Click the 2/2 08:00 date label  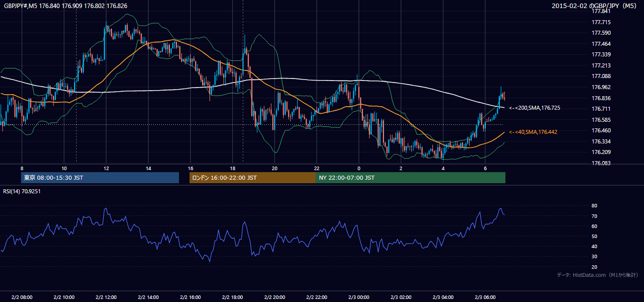tap(22, 297)
